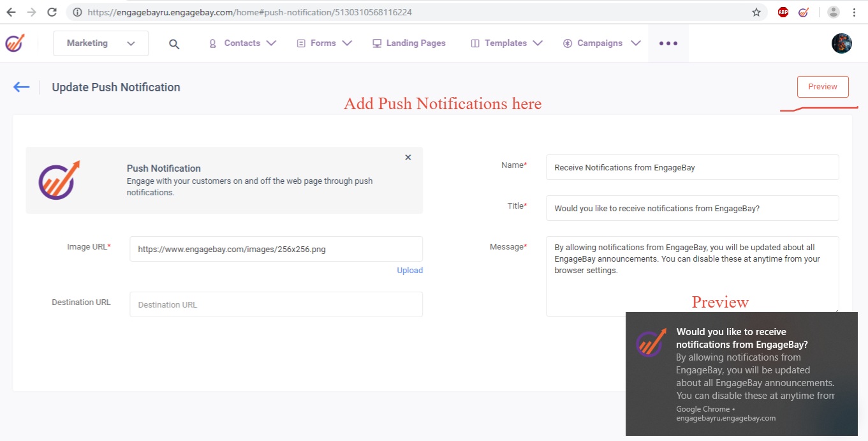Open the AdBlock Plus extension icon
This screenshot has height=441, width=868.
[x=783, y=12]
